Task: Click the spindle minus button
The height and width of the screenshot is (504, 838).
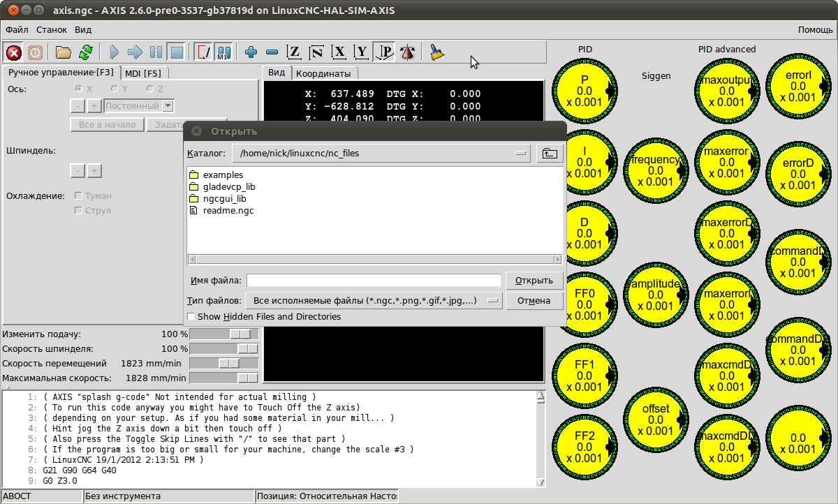Action: (x=78, y=171)
